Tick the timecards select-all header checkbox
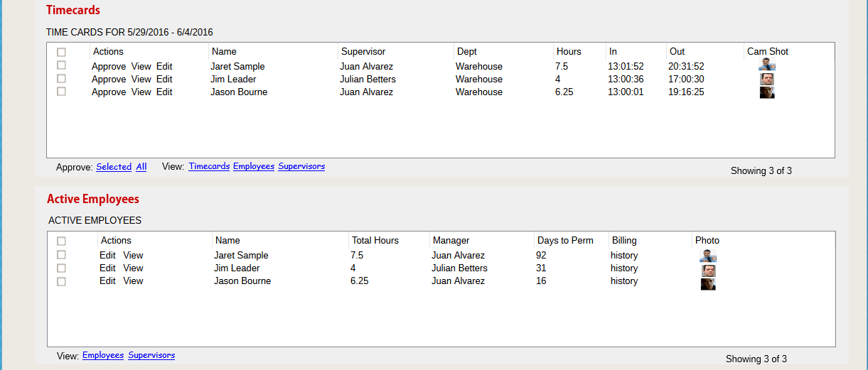868x370 pixels. [x=61, y=53]
